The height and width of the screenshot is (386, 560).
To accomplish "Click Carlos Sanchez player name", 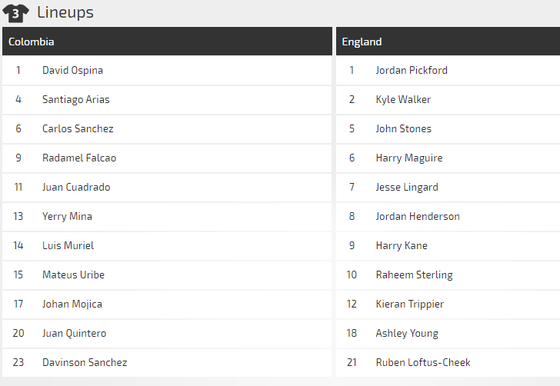I will point(78,129).
